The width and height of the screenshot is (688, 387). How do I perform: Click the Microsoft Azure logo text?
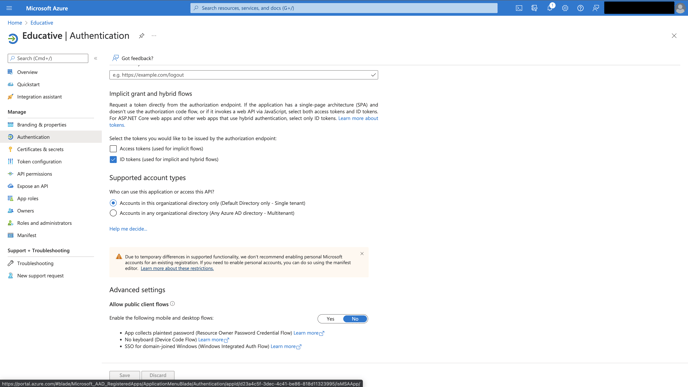[x=47, y=8]
